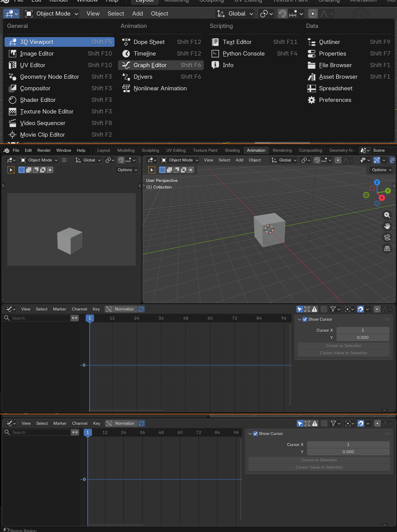Image resolution: width=397 pixels, height=532 pixels.
Task: Open Options dropdown in the left camera viewport
Action: 127,170
